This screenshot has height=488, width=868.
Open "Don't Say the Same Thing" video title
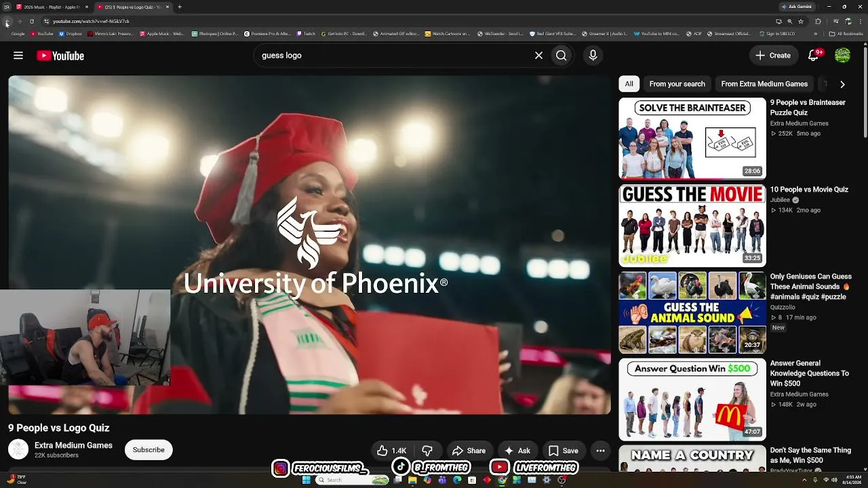click(810, 455)
